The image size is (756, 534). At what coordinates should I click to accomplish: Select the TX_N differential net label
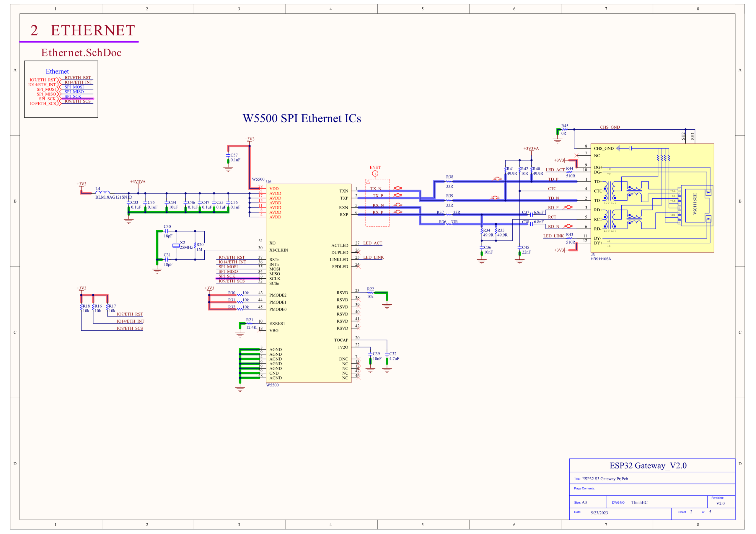[376, 189]
